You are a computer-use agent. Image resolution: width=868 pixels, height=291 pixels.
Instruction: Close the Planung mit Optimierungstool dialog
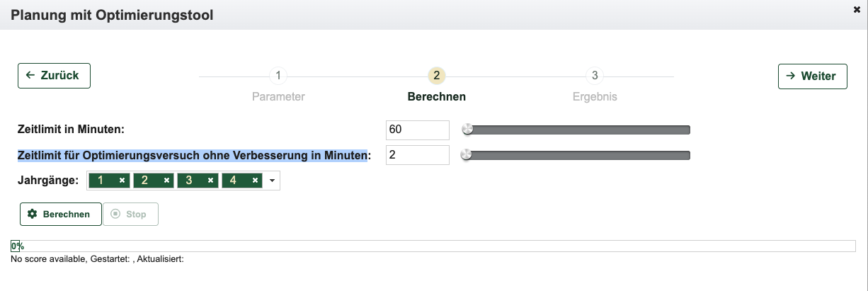[857, 8]
